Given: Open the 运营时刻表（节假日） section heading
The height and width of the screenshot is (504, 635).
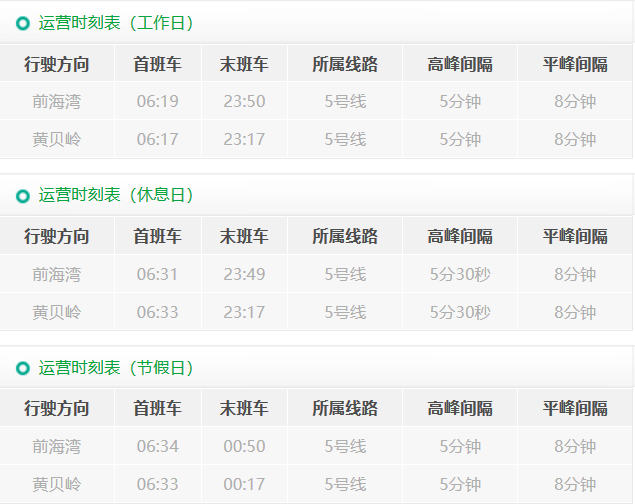Looking at the screenshot, I should point(116,368).
